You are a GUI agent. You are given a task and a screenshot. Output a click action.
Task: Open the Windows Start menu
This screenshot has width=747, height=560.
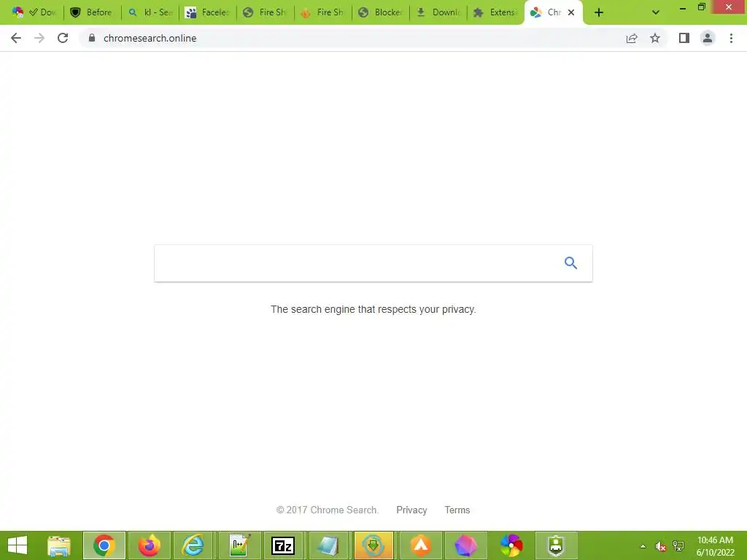(x=18, y=545)
